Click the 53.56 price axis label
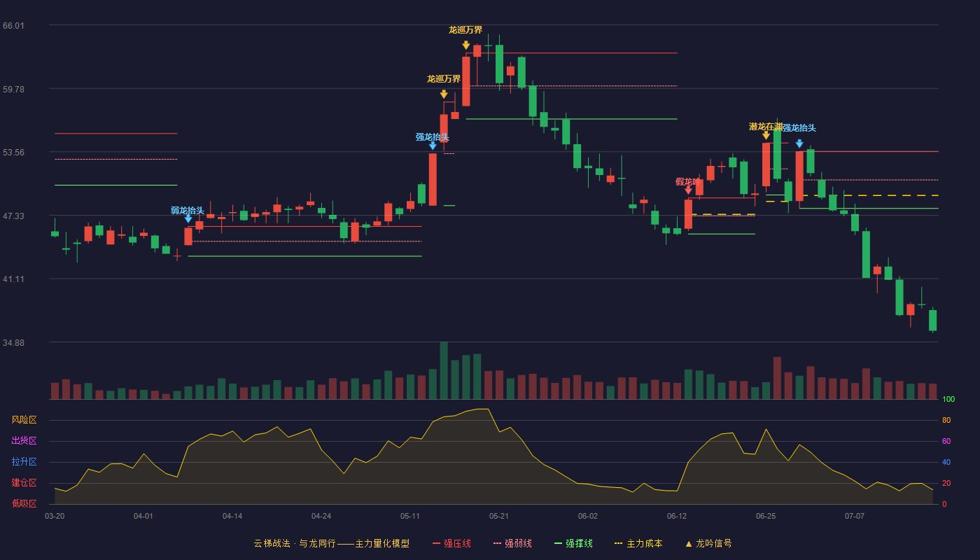This screenshot has width=980, height=560. (x=13, y=153)
